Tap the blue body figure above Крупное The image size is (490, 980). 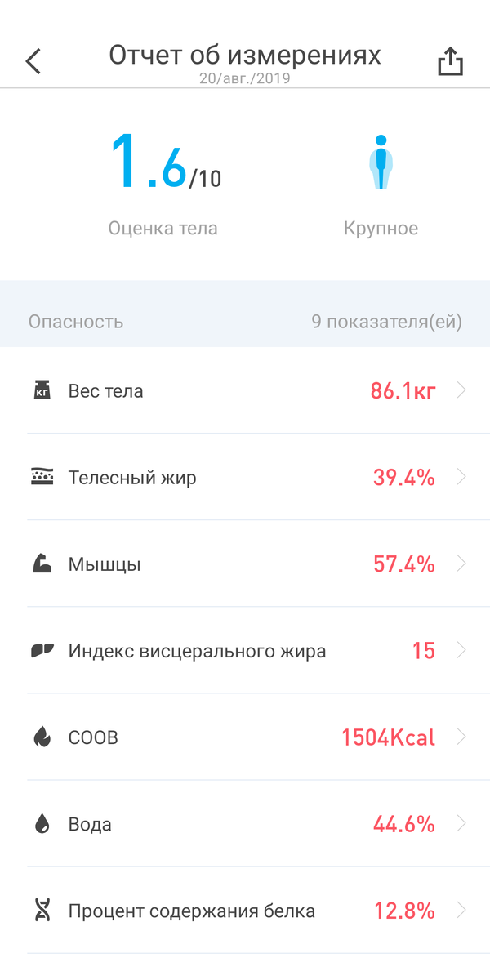(x=381, y=163)
